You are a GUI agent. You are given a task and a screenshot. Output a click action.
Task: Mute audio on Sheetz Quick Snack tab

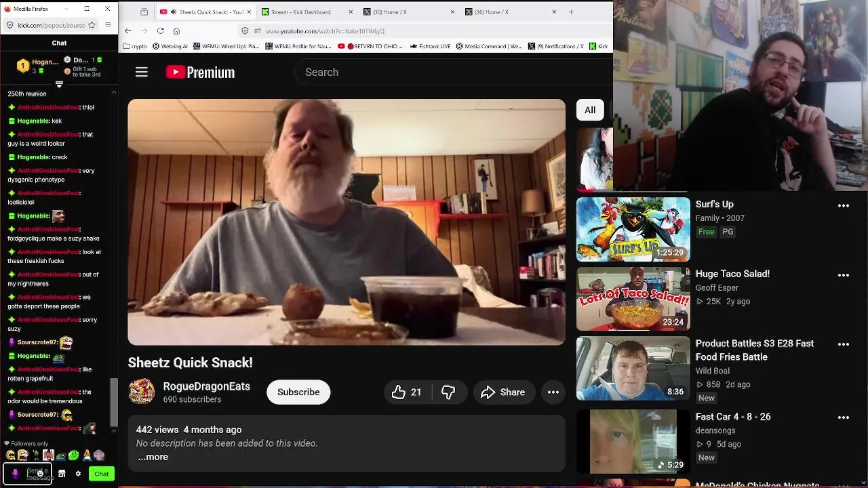pyautogui.click(x=174, y=12)
